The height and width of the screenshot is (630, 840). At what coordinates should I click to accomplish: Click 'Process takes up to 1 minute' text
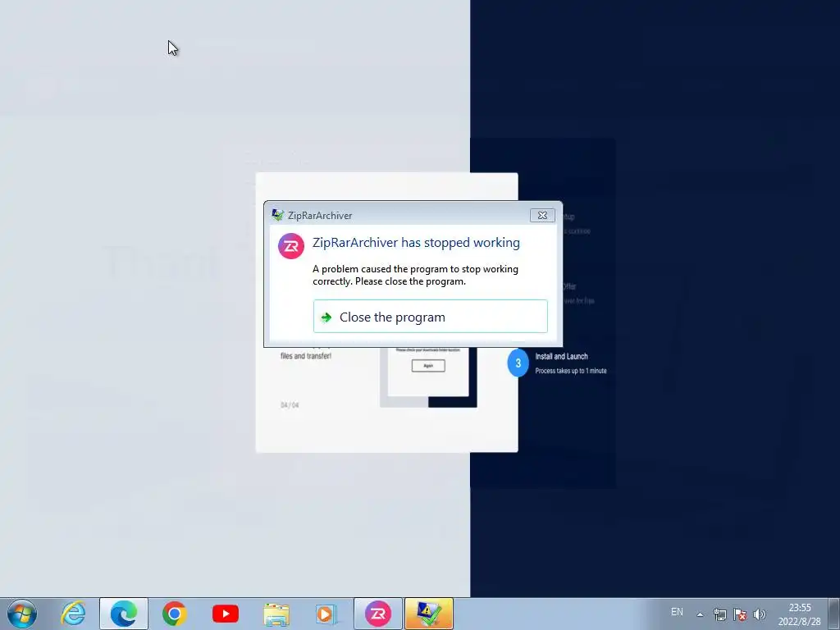pyautogui.click(x=571, y=371)
